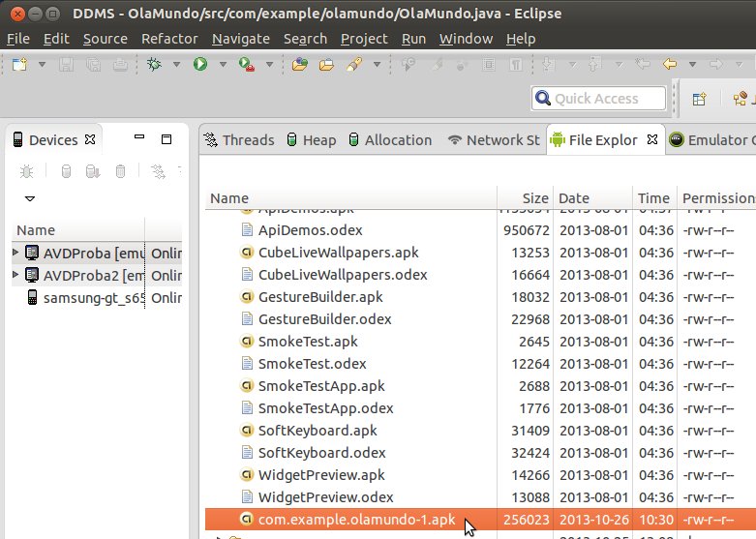Image resolution: width=756 pixels, height=539 pixels.
Task: Expand the AVDProba emulator node
Action: (x=15, y=252)
